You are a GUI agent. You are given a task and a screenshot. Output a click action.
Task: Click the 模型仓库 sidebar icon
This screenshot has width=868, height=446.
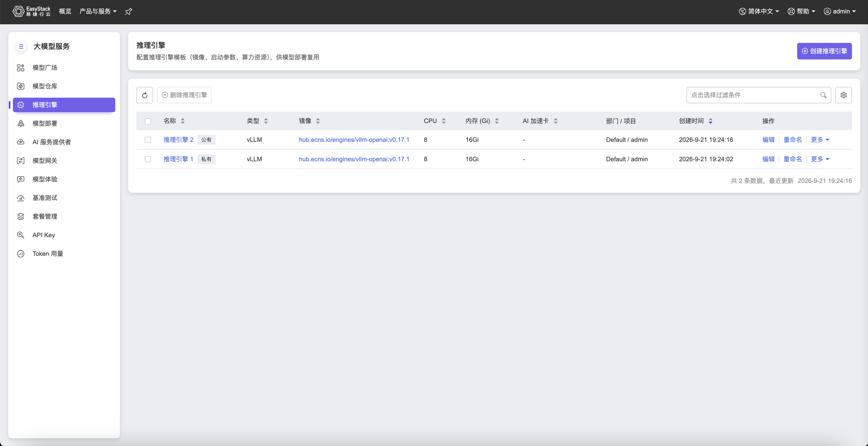tap(21, 86)
